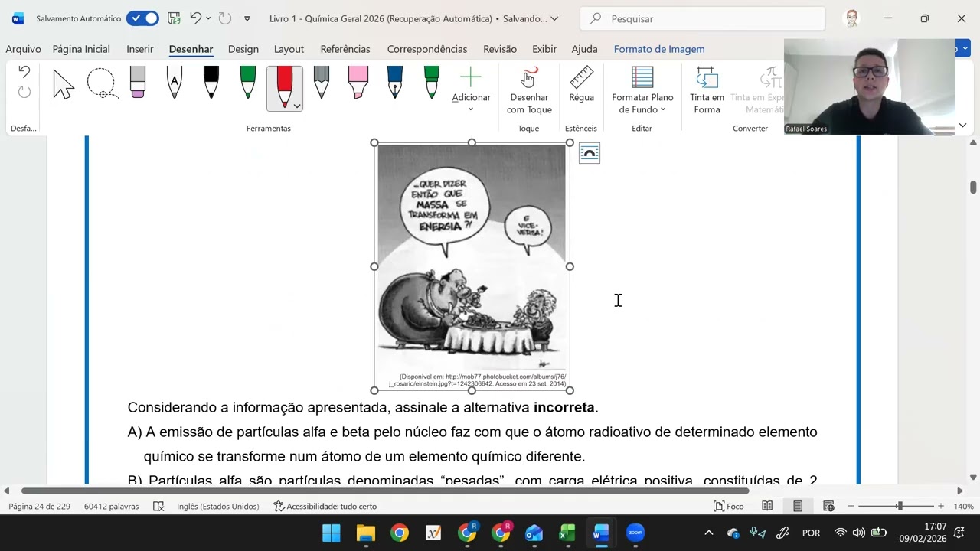The height and width of the screenshot is (551, 980).
Task: Enable Foco mode
Action: 729,506
